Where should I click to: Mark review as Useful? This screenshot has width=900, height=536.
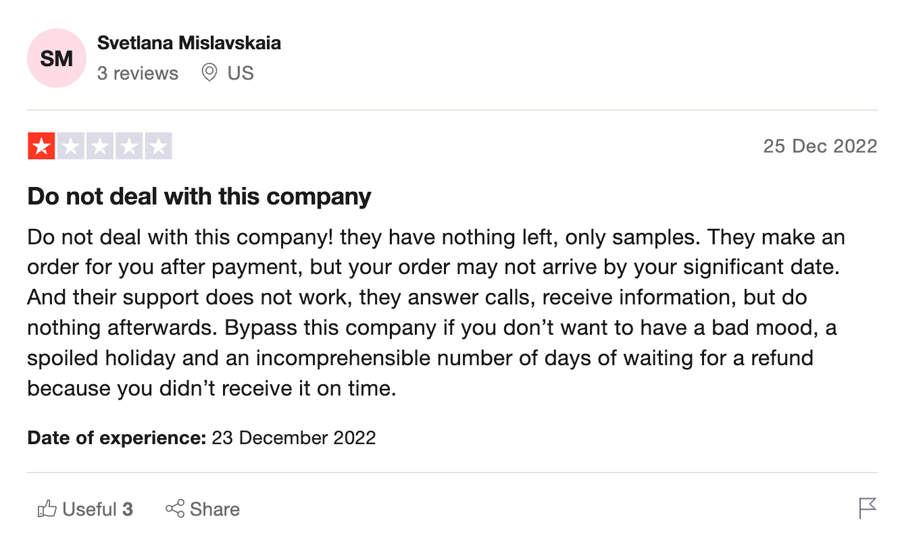[85, 509]
